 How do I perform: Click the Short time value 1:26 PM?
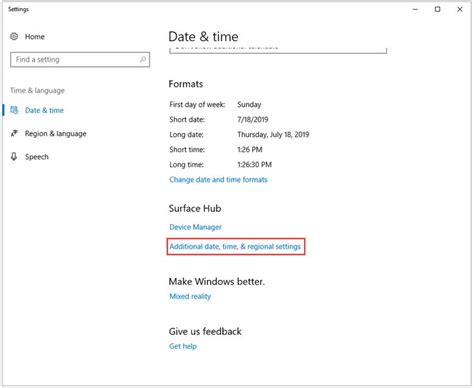[250, 149]
